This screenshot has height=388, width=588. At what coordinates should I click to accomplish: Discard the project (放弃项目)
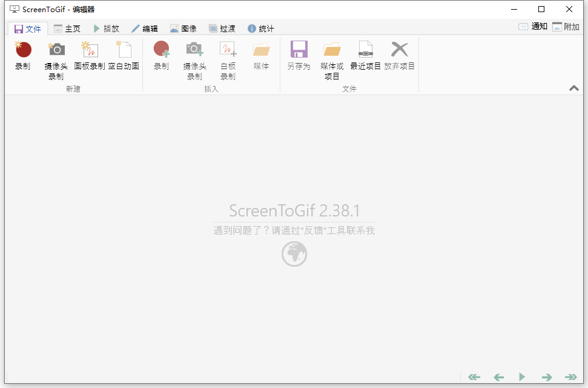[400, 56]
